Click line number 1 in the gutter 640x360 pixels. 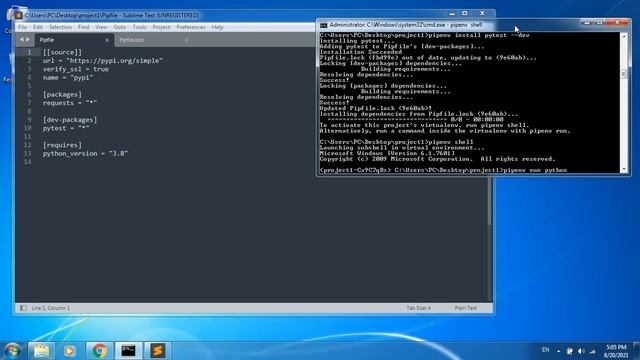(x=29, y=52)
